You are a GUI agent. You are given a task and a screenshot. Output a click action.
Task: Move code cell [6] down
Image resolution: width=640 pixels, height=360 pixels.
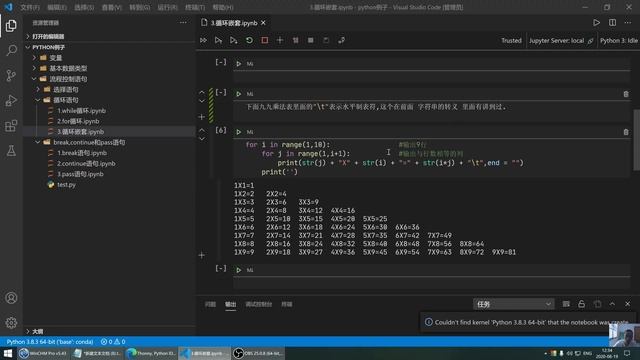202,139
